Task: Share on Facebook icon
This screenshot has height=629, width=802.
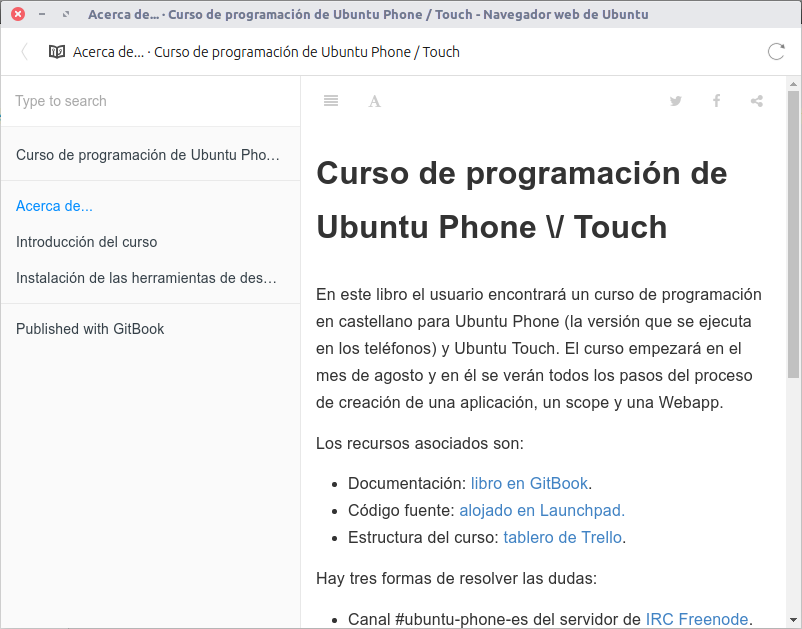Action: (x=717, y=101)
